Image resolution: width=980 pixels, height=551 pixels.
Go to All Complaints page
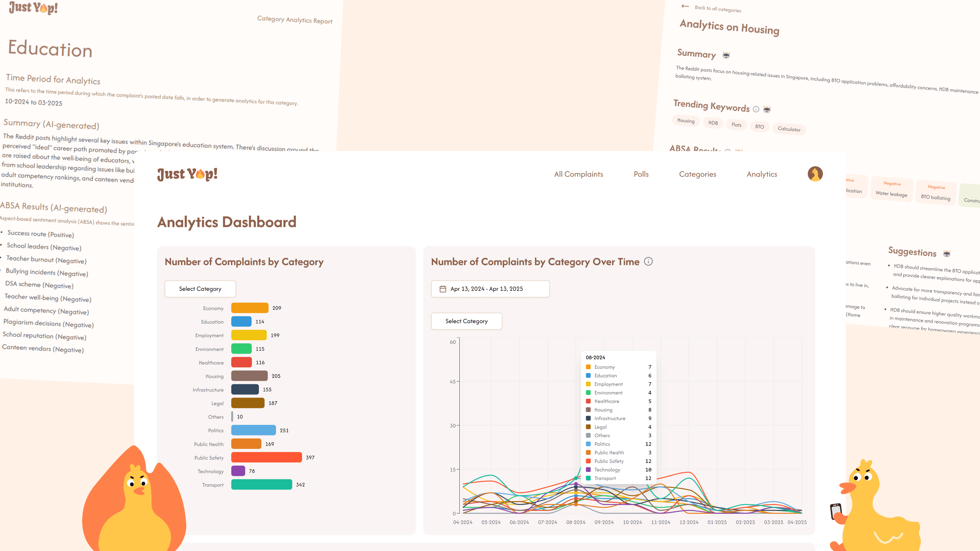pyautogui.click(x=578, y=174)
